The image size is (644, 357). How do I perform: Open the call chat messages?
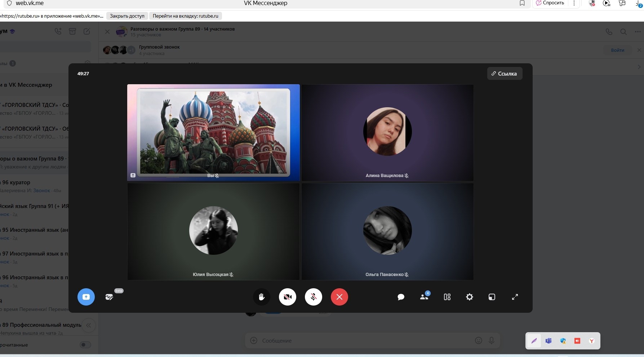tap(401, 297)
